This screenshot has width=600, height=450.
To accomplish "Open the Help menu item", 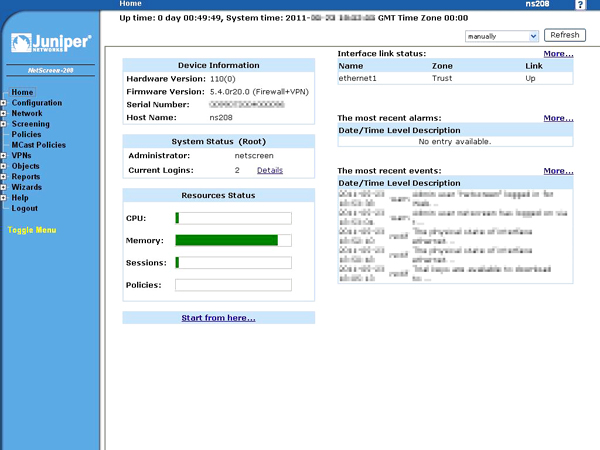I will point(20,198).
